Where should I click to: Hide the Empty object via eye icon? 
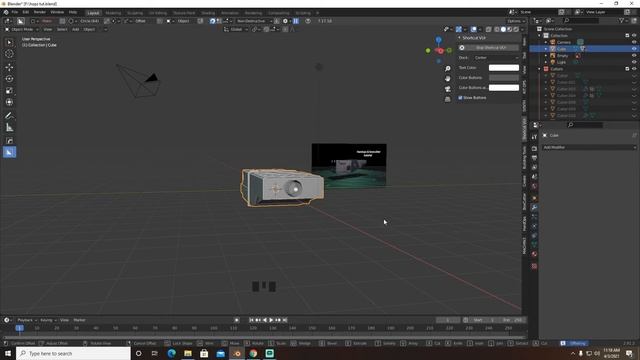(x=634, y=56)
